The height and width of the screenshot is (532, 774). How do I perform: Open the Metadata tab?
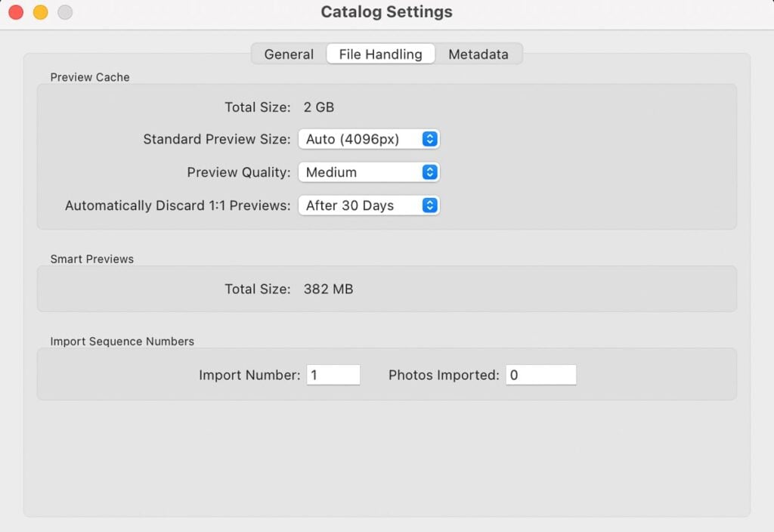coord(478,54)
